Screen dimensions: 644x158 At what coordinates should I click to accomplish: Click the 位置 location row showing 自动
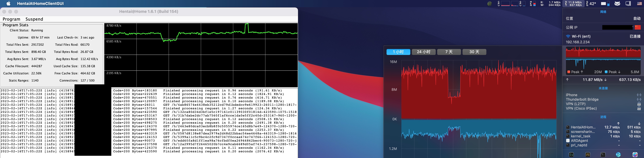(x=603, y=19)
